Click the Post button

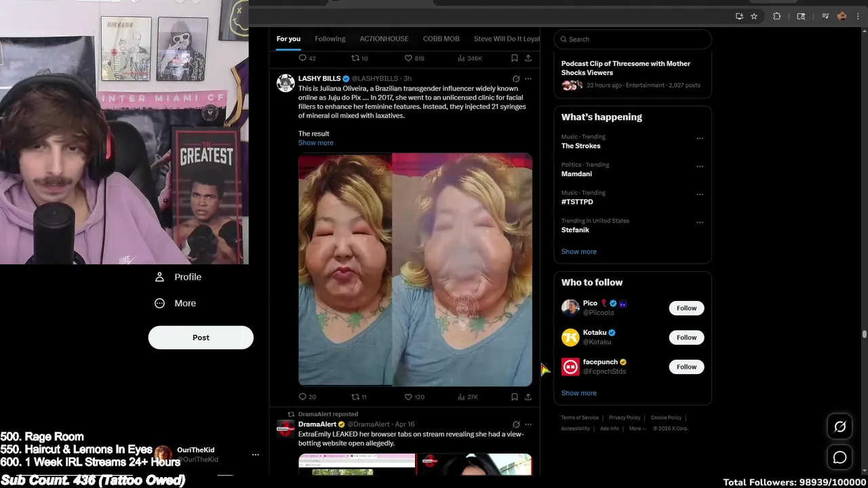click(x=201, y=338)
